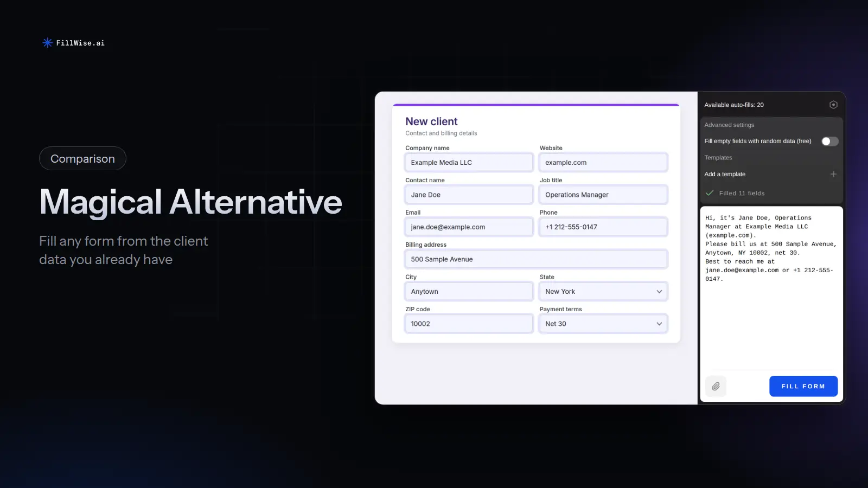Click the Job title field, Operations Manager

(x=603, y=195)
